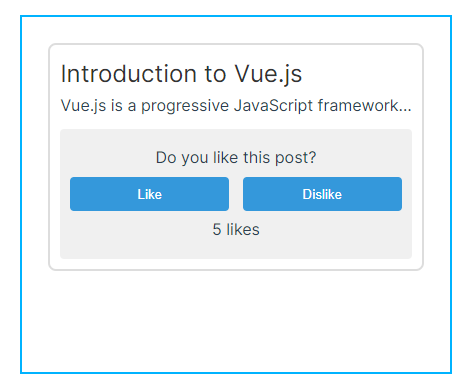Click the word 'JavaScript' in the excerpt
476x389 pixels.
273,106
